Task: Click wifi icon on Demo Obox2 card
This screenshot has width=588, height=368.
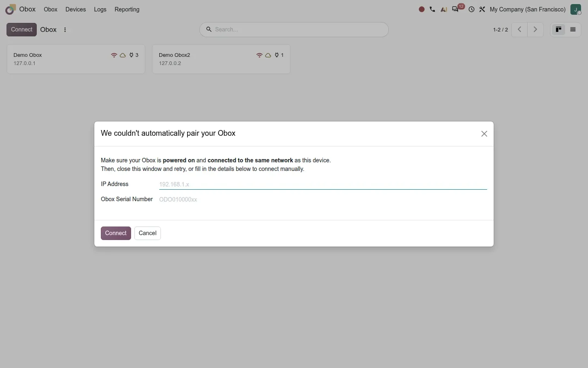Action: tap(259, 55)
